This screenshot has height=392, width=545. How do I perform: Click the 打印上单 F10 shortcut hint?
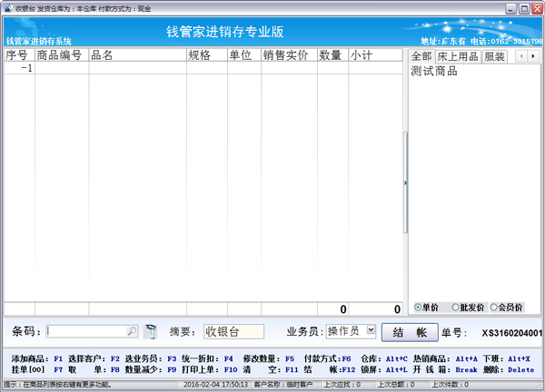click(209, 369)
